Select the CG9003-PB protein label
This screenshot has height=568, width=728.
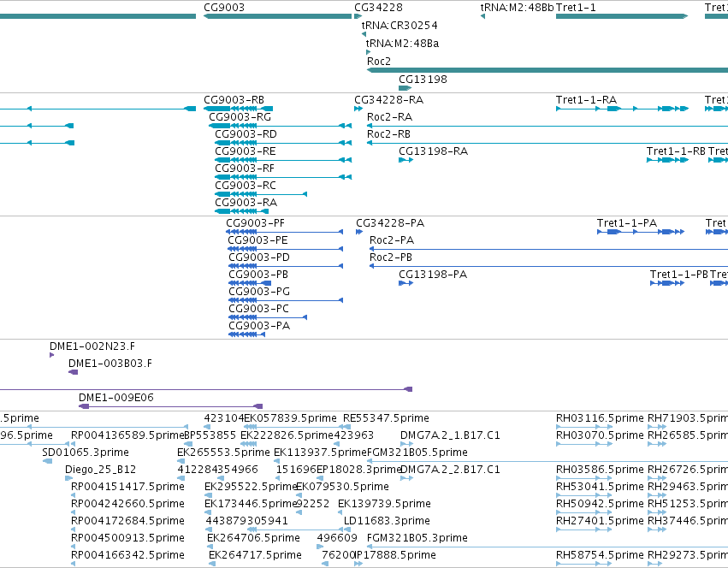coord(258,275)
